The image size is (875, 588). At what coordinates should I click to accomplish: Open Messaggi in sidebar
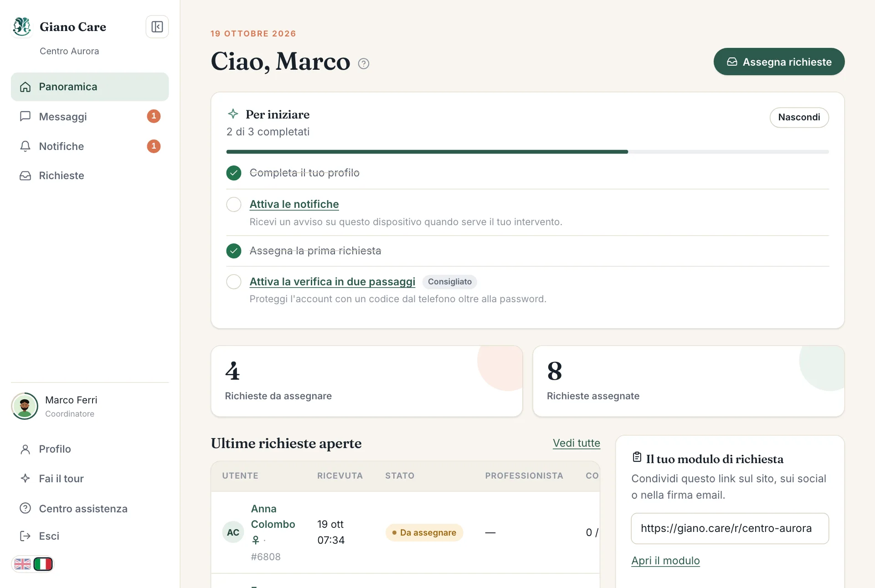coord(90,117)
